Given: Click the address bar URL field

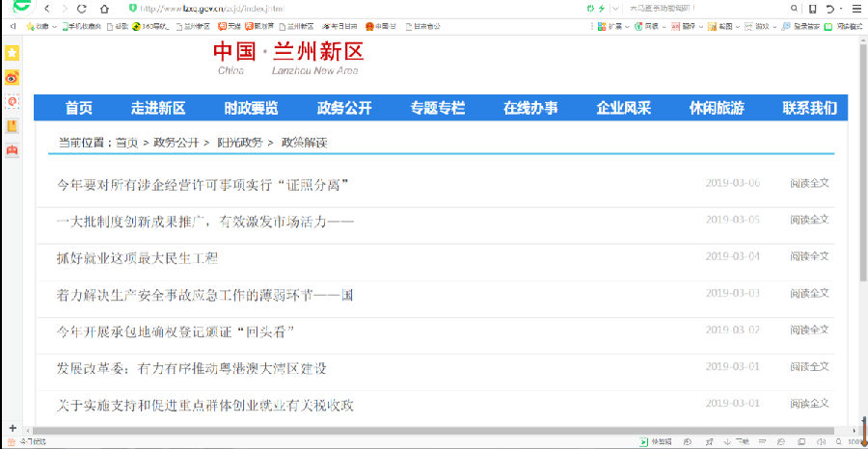Looking at the screenshot, I should pyautogui.click(x=338, y=9).
